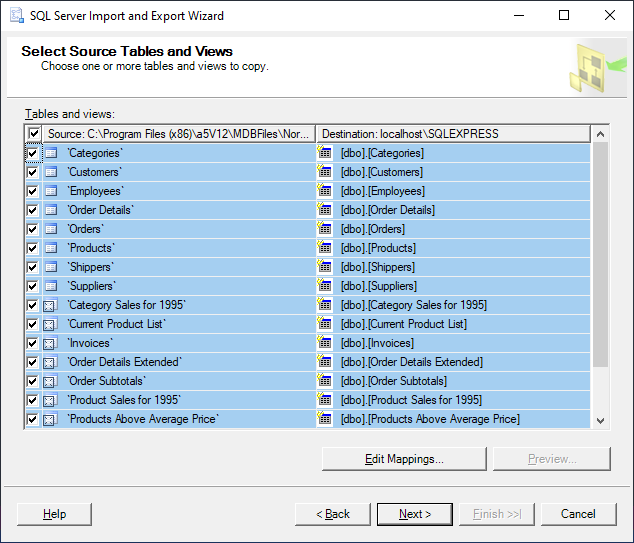The image size is (634, 543).
Task: Click the [dbo].[Orders] destination table icon
Action: [x=324, y=228]
